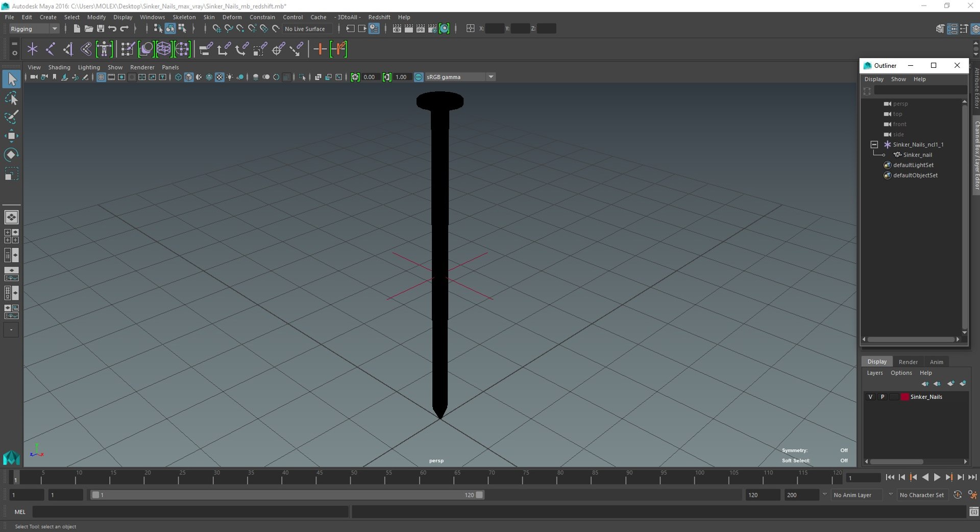The width and height of the screenshot is (980, 532).
Task: Click the Save Scene disk icon
Action: 101,29
